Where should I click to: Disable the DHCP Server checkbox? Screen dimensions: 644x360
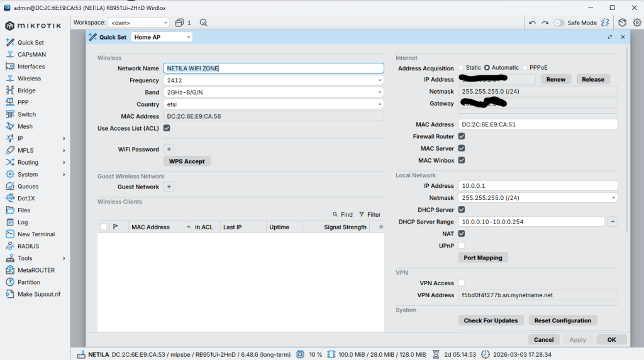[462, 209]
